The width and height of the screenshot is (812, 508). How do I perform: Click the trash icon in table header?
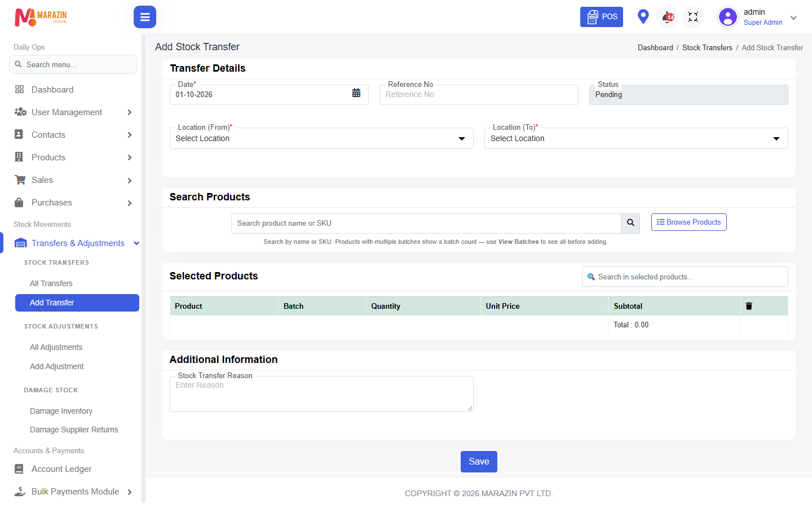click(x=749, y=306)
